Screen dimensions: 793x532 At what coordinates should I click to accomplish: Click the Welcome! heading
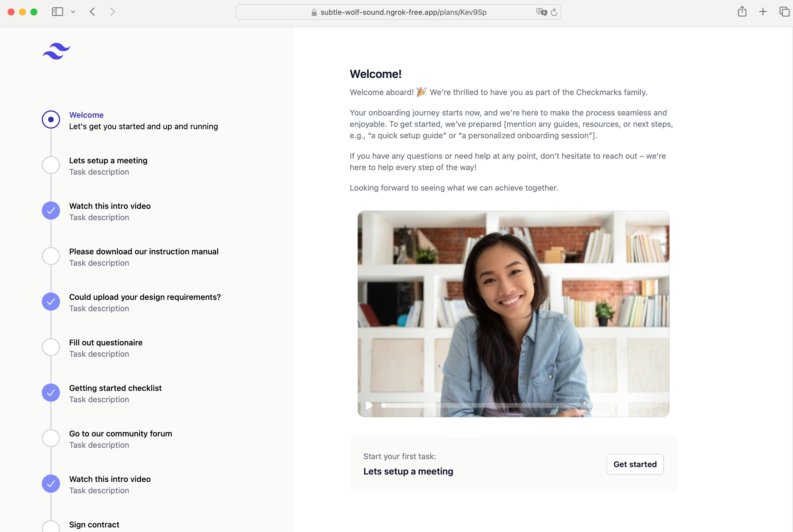coord(375,74)
